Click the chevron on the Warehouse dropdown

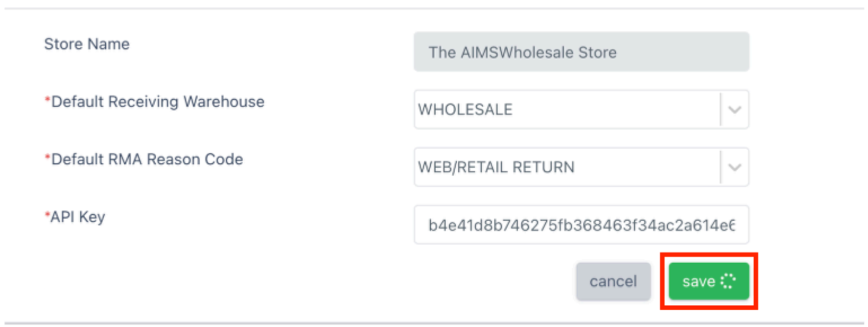point(735,110)
